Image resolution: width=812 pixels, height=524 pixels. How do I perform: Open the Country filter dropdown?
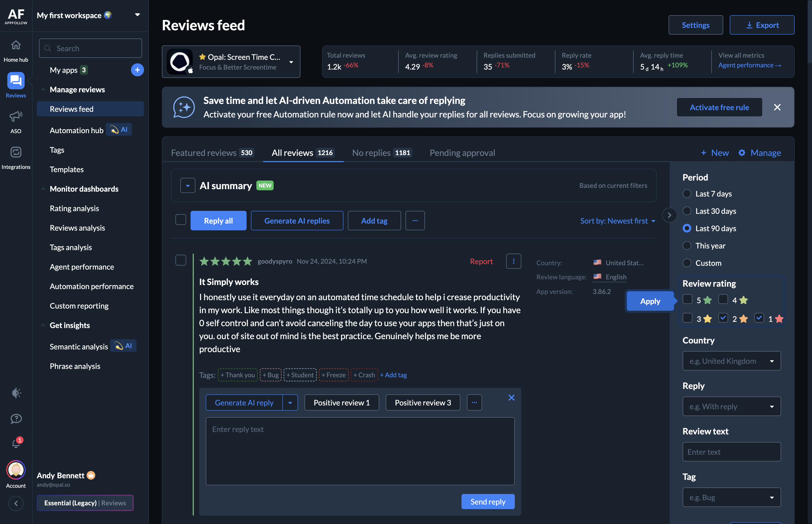click(731, 361)
